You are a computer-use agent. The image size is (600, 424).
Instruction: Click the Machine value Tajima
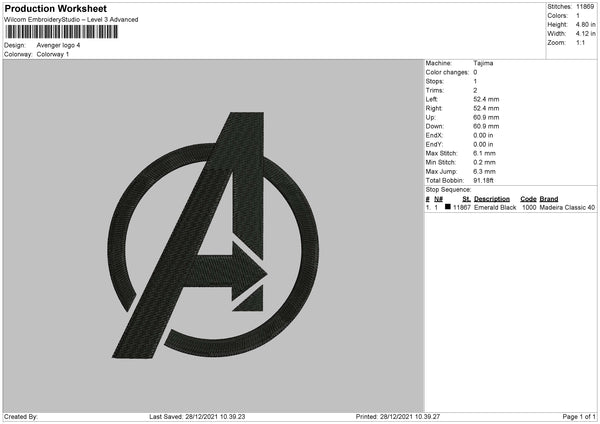483,63
